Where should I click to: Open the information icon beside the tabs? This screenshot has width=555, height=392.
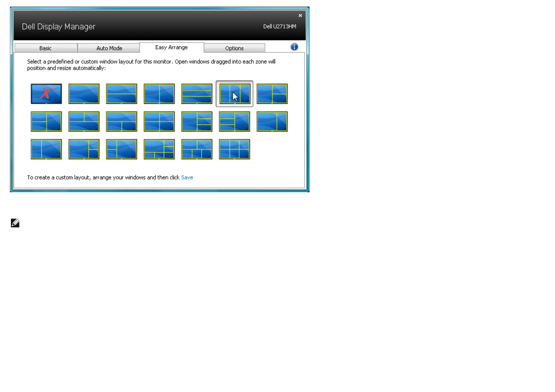[x=294, y=47]
